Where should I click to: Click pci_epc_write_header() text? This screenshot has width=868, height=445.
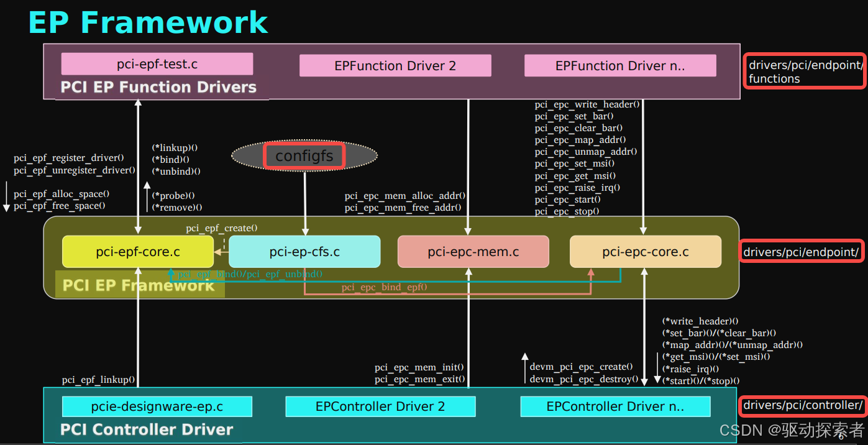pos(587,104)
